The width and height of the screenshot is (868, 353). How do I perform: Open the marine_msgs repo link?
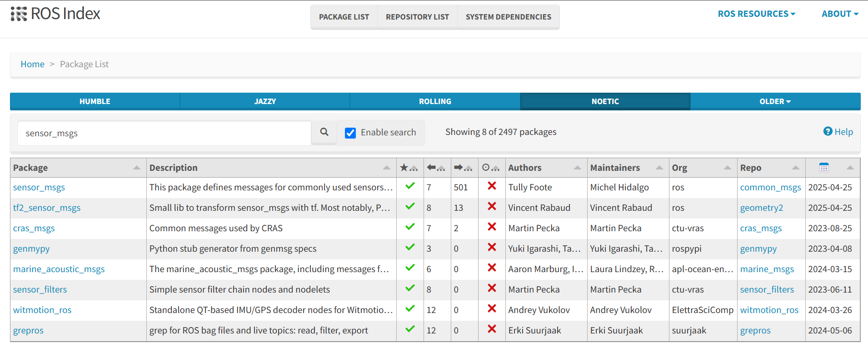(767, 269)
